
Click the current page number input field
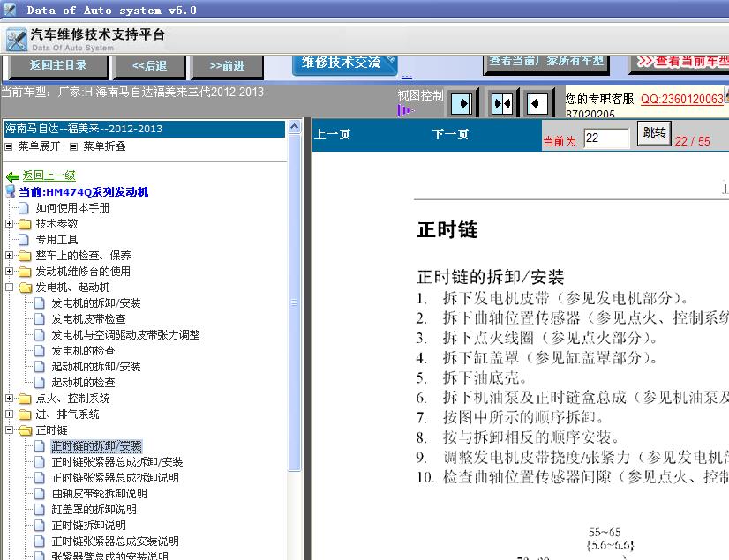606,138
